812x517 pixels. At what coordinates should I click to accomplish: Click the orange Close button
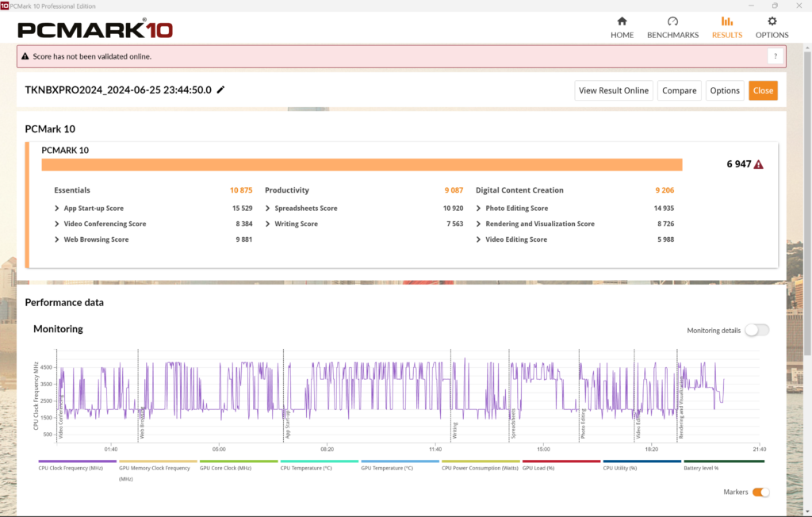pos(763,90)
